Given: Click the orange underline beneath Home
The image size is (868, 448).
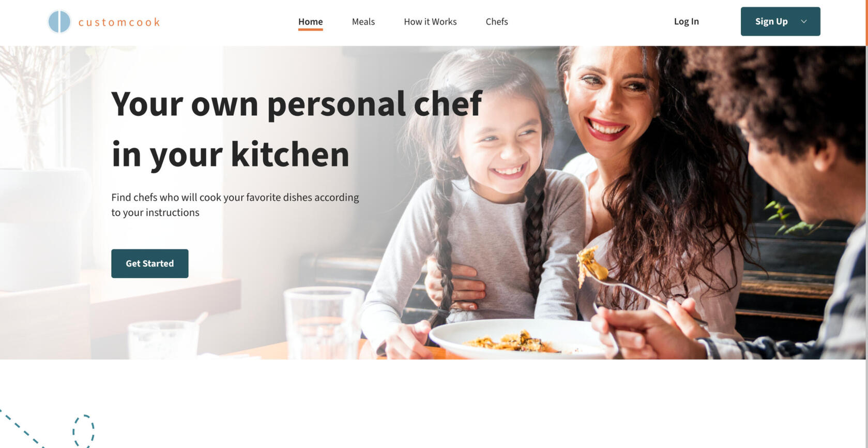Looking at the screenshot, I should click(310, 29).
